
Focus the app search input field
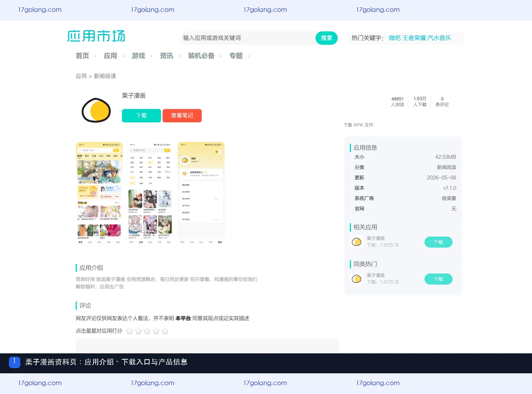point(248,38)
